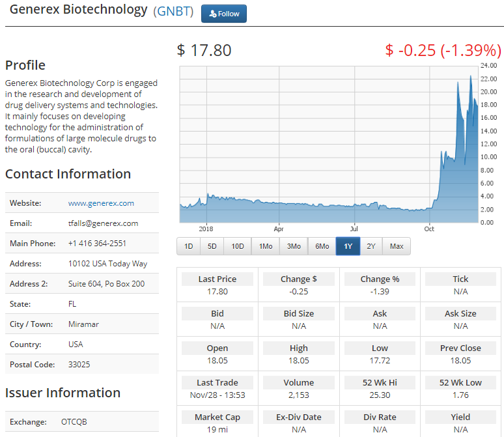Click the city value Miramar
The width and height of the screenshot is (504, 437).
83,324
